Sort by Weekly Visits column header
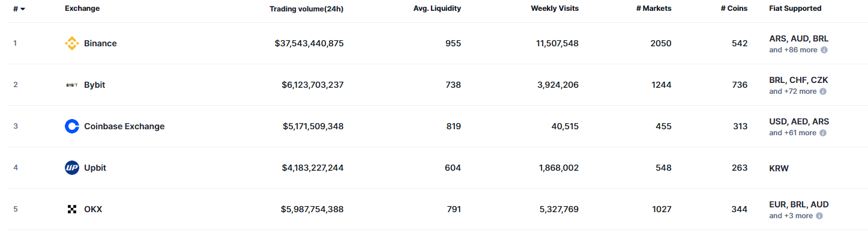This screenshot has height=232, width=868. (555, 8)
